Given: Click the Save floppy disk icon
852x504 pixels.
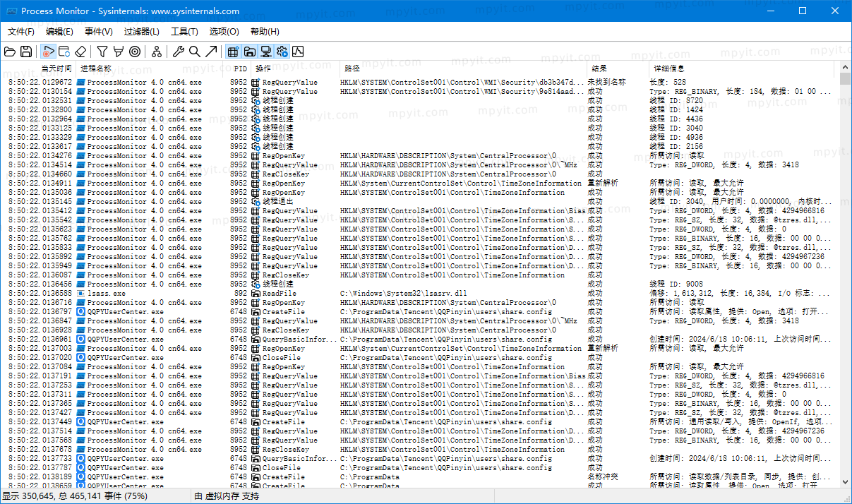Looking at the screenshot, I should click(x=26, y=52).
